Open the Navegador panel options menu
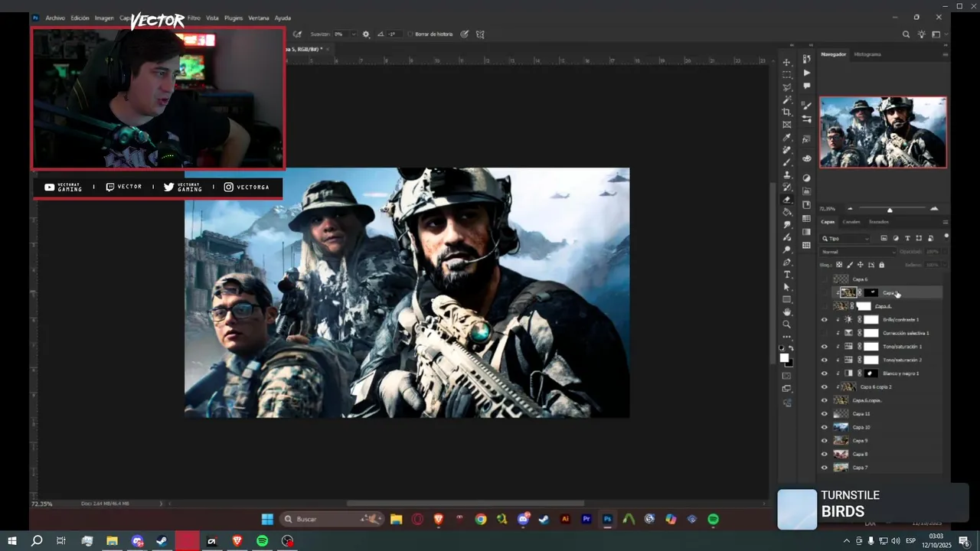This screenshot has width=980, height=551. [946, 54]
